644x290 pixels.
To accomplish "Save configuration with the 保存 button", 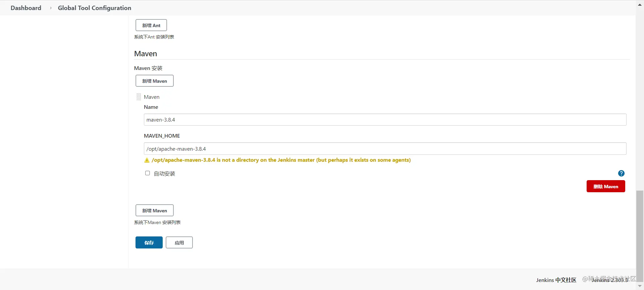I will click(x=149, y=242).
